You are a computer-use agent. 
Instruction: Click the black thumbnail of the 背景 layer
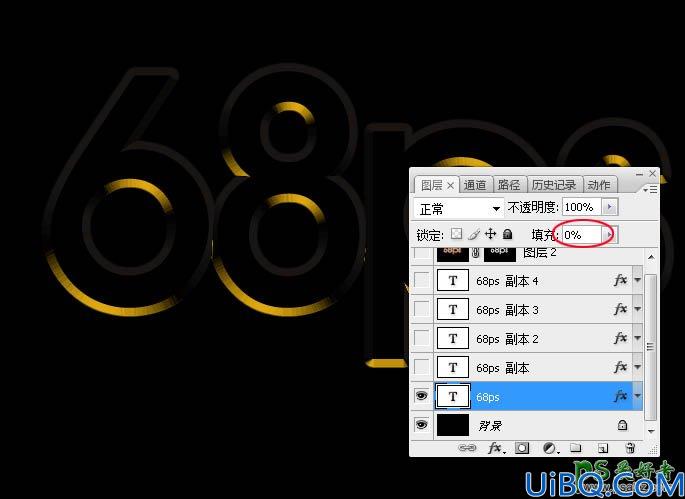(x=453, y=425)
